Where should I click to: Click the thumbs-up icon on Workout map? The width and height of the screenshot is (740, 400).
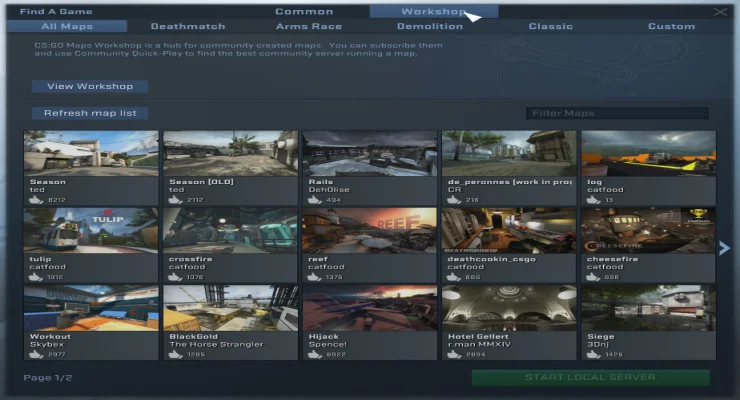[x=36, y=354]
